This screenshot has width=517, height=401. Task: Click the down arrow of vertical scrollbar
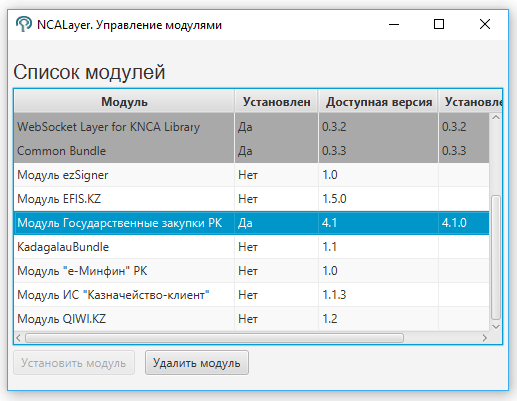click(x=496, y=327)
